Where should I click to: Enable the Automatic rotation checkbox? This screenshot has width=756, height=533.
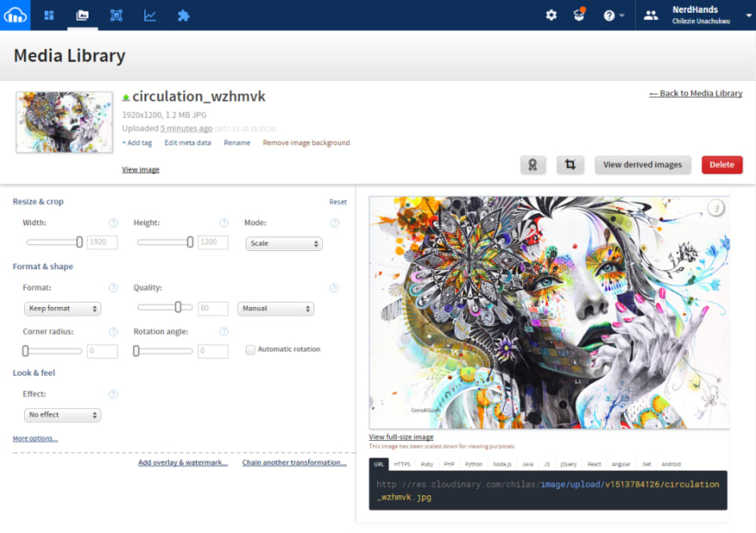[250, 350]
